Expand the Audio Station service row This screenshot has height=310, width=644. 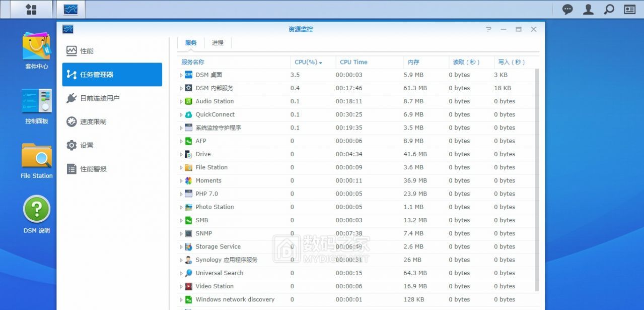181,101
